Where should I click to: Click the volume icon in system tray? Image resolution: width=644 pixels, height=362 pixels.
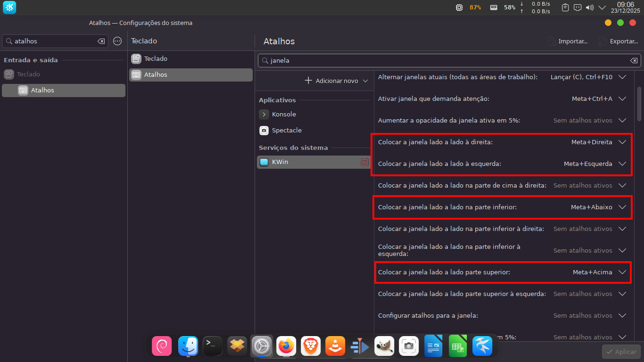(589, 8)
